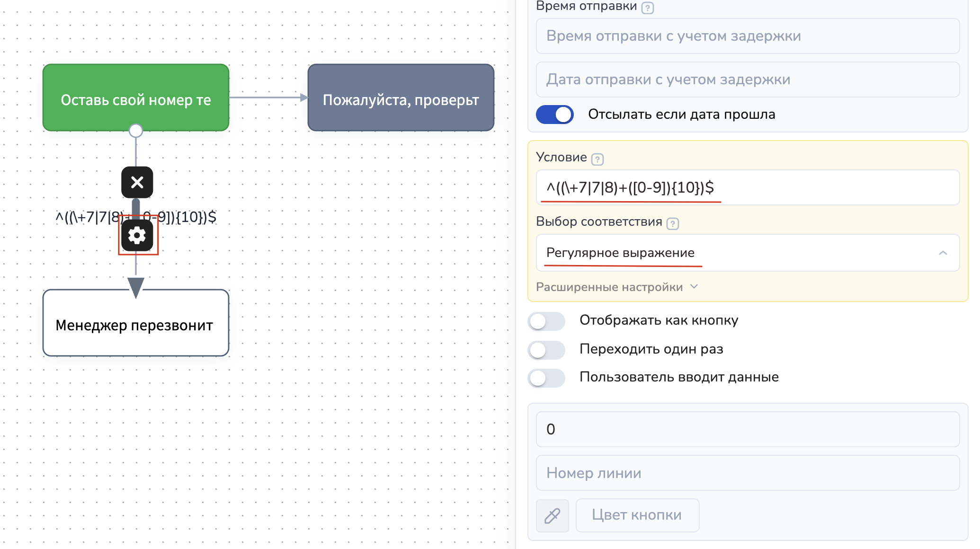This screenshot has height=549, width=980.
Task: Select the green Оставь свой номер block
Action: [x=136, y=98]
